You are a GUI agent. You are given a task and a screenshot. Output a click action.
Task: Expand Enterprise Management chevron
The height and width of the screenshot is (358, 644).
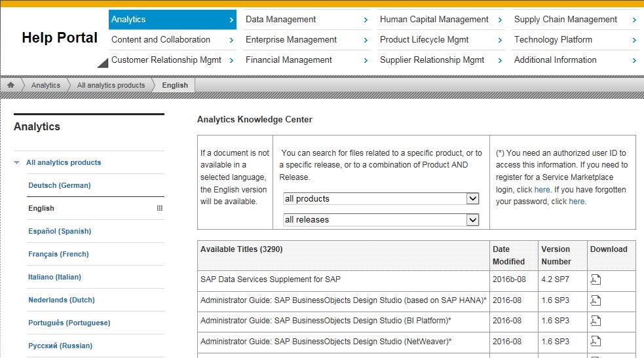366,40
